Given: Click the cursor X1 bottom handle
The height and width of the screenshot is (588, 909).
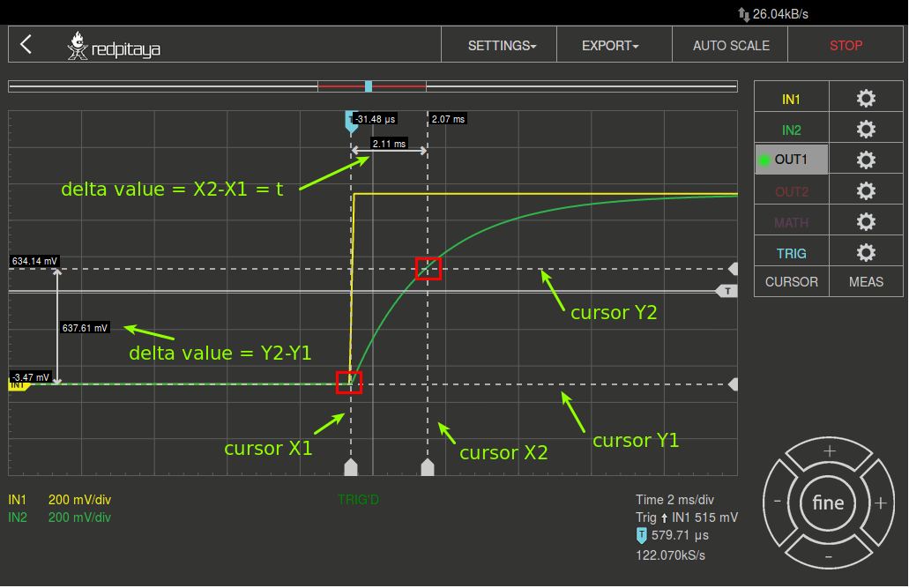Looking at the screenshot, I should (351, 467).
